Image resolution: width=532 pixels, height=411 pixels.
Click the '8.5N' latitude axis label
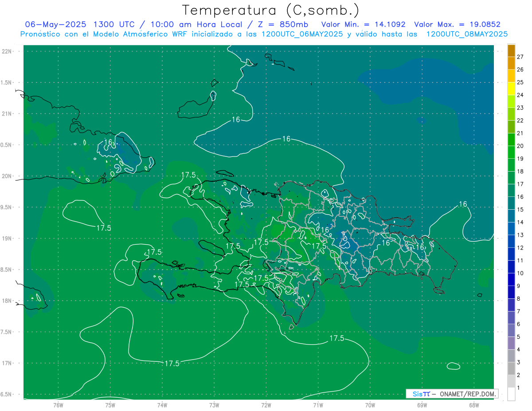(x=6, y=270)
